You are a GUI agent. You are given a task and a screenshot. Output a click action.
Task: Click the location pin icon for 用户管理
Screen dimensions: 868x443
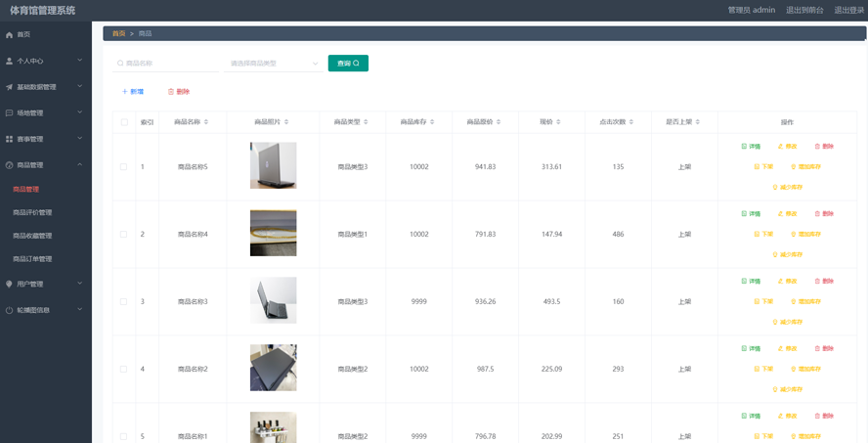coord(9,284)
